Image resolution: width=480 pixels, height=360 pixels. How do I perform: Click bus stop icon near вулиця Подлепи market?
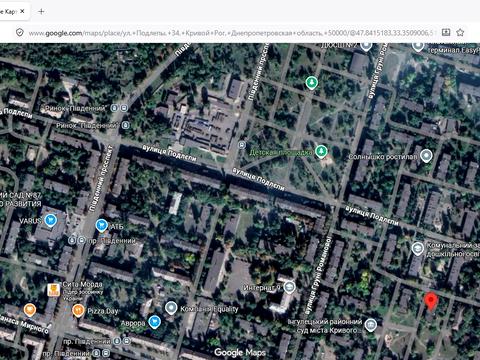[242, 145]
